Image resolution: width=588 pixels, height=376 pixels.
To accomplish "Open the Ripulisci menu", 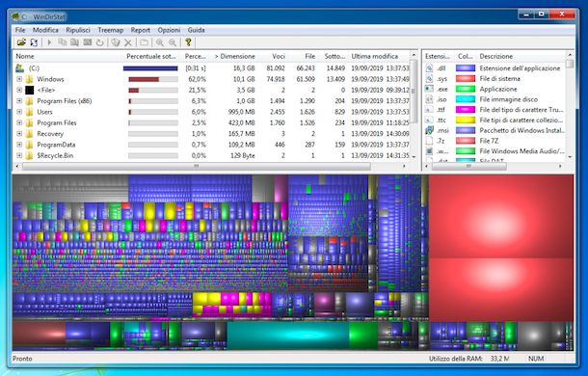I will [78, 30].
